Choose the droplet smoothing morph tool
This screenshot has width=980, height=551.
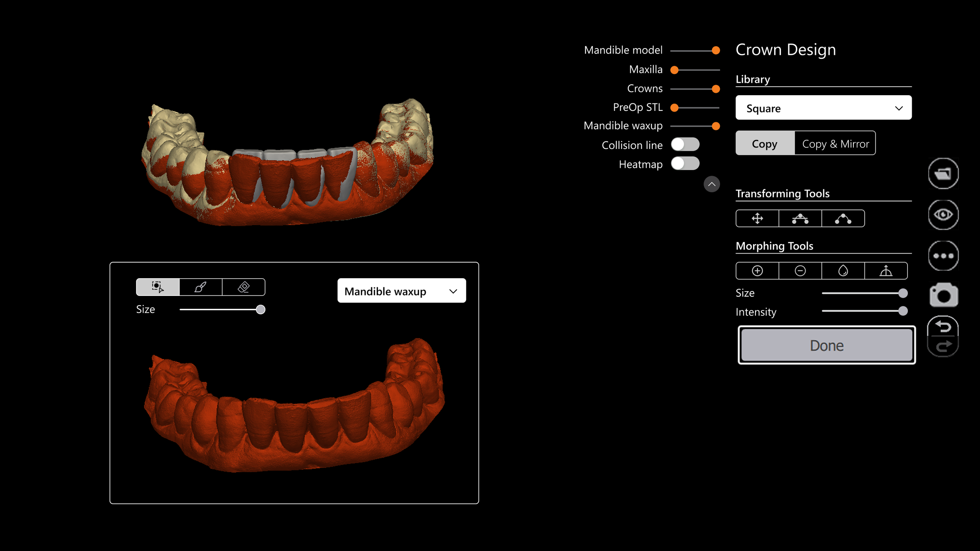(x=843, y=271)
